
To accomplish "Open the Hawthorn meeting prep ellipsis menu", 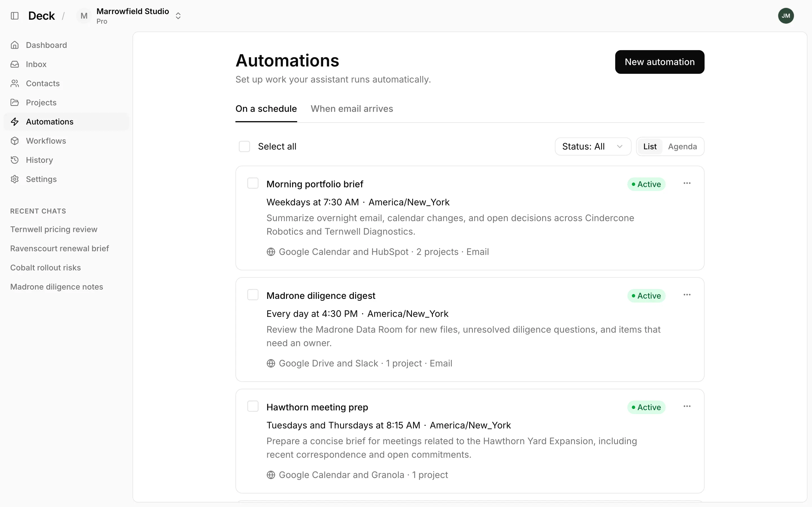I will coord(687,406).
